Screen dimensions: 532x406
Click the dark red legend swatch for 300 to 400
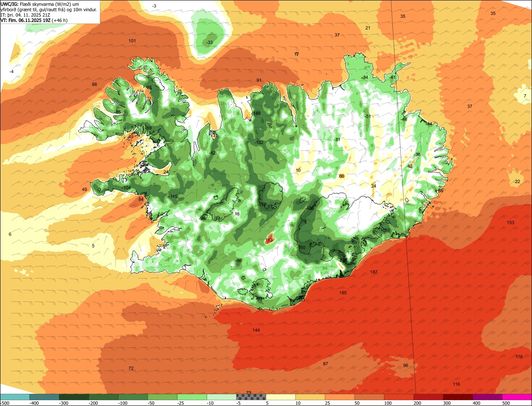point(458,397)
